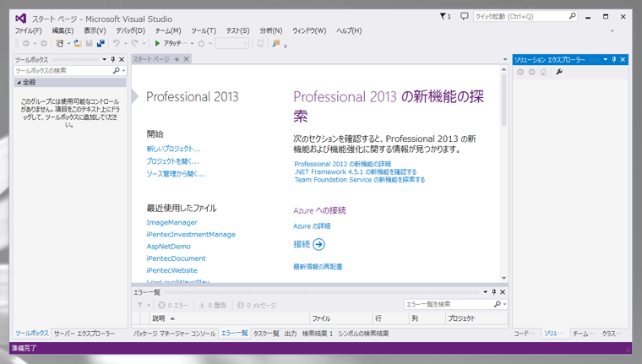Click the circled arrow next to 接続

[319, 244]
